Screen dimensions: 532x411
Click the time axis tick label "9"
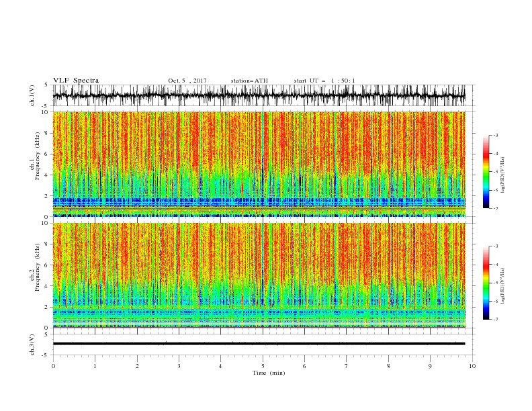click(430, 366)
